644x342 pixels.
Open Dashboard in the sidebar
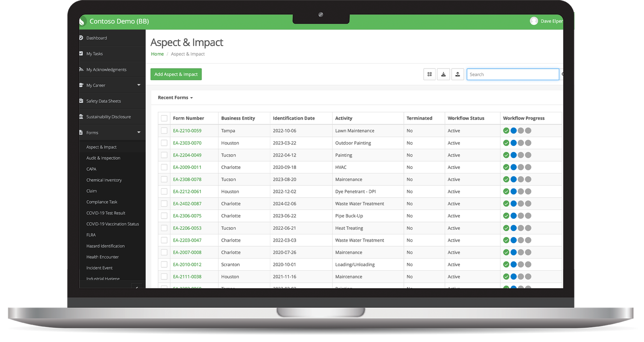[x=97, y=38]
